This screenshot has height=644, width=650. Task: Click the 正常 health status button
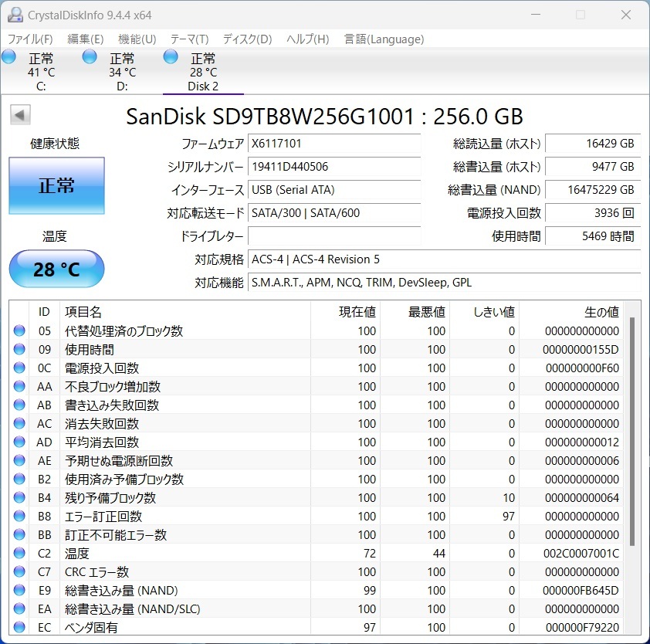(x=57, y=186)
